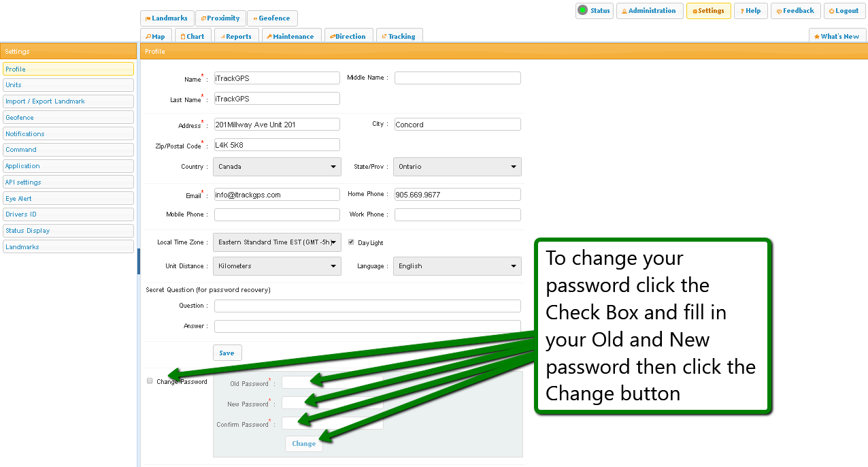
Task: Expand the Country dropdown showing Canada
Action: tap(277, 167)
